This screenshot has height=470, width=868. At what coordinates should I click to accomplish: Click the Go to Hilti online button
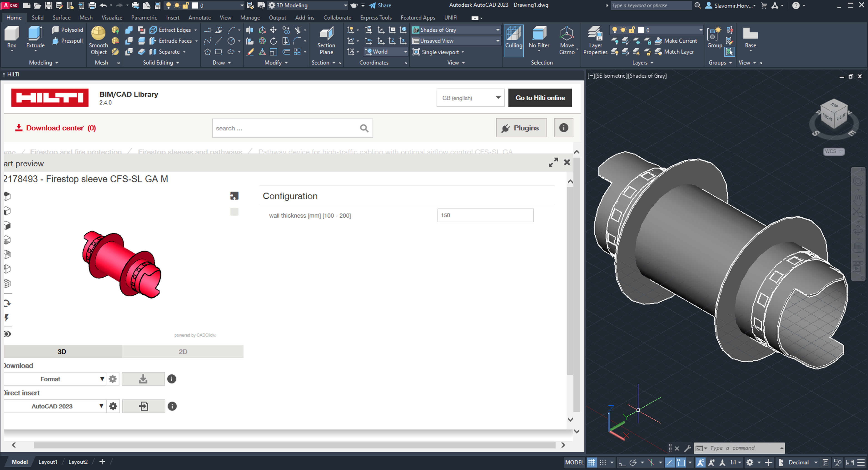click(540, 98)
